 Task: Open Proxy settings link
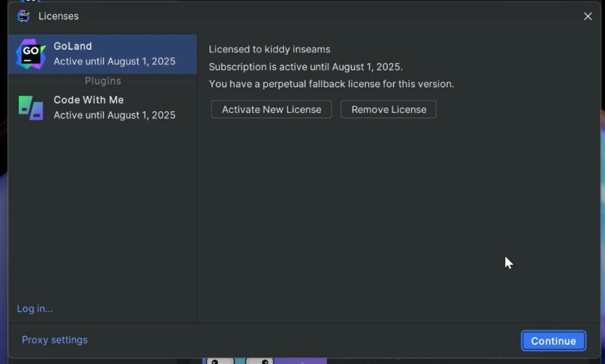point(55,340)
